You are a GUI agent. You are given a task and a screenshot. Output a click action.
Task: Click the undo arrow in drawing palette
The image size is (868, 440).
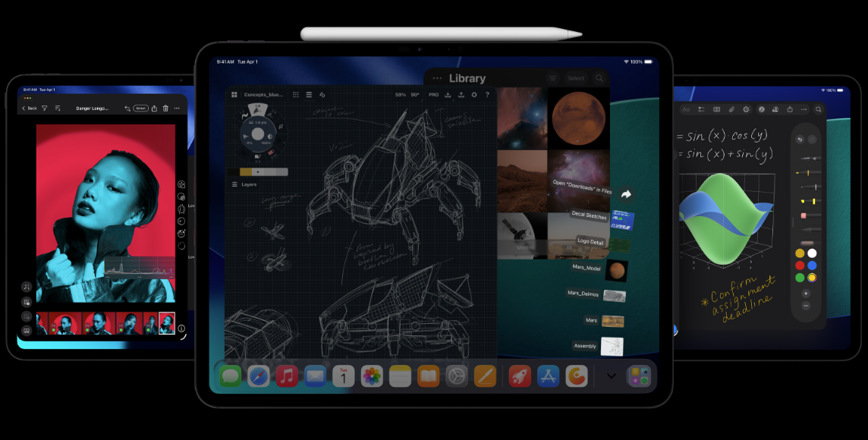799,140
